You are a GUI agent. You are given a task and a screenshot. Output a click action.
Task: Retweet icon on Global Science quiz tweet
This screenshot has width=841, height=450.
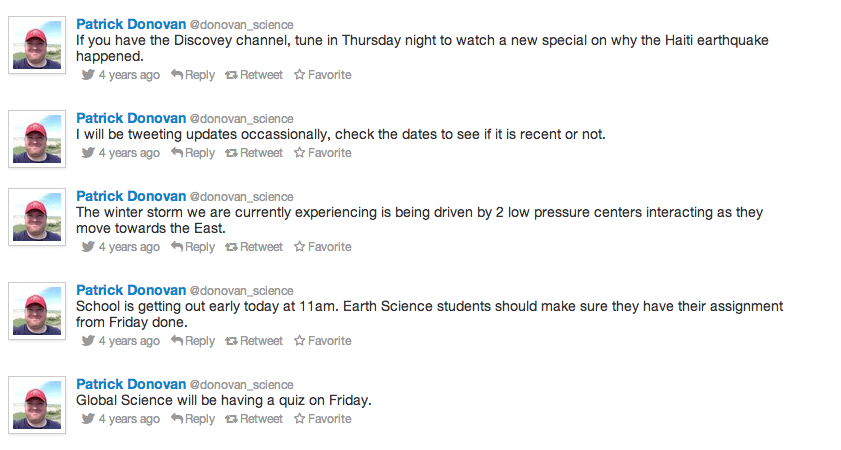point(232,419)
